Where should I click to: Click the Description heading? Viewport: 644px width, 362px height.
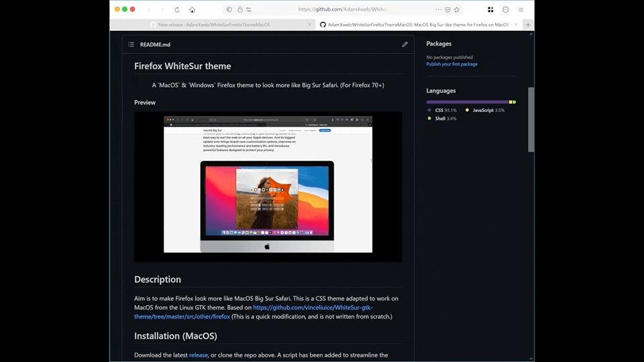[158, 280]
